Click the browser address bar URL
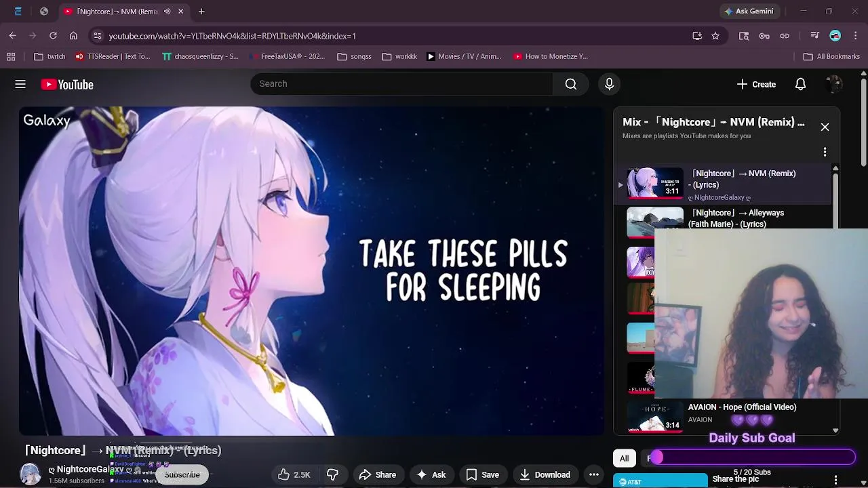Screen dimensions: 868x488 (x=232, y=36)
